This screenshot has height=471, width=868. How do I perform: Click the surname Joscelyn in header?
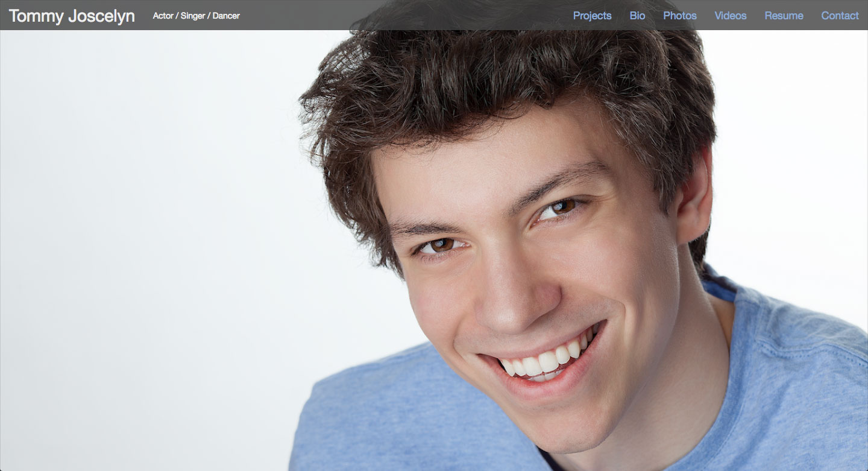pos(101,16)
